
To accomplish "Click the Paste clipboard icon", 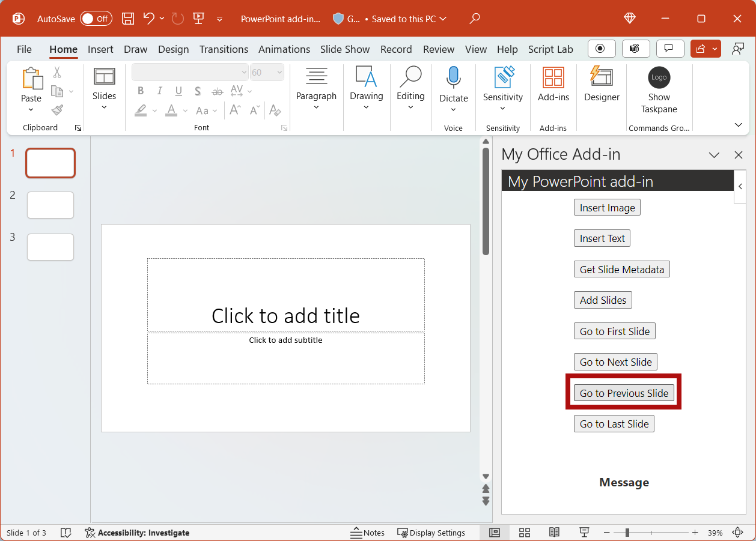I will tap(31, 79).
